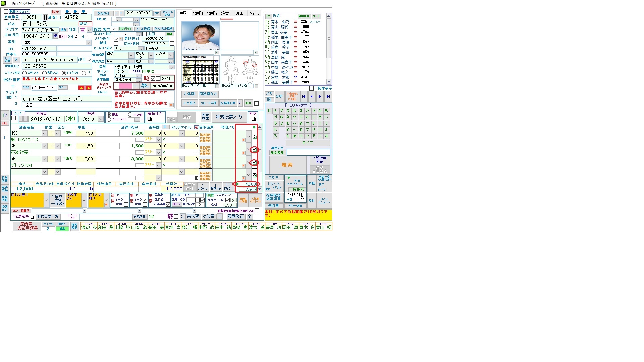Go to previous patient record arrow
Image resolution: width=644 pixels, height=362 pixels.
[312, 97]
